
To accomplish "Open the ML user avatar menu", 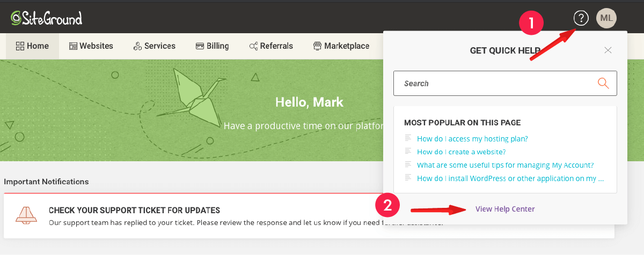I will (x=606, y=18).
